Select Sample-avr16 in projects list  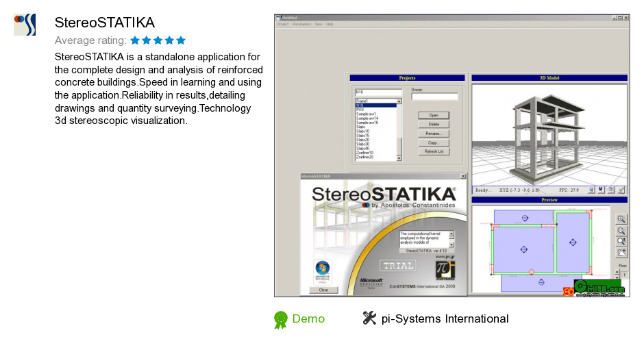click(x=375, y=123)
